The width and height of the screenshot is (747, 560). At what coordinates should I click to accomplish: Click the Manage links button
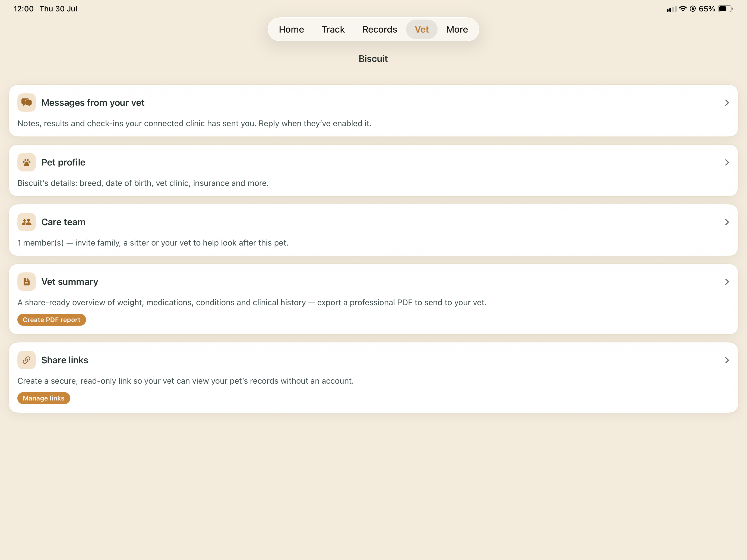coord(43,398)
